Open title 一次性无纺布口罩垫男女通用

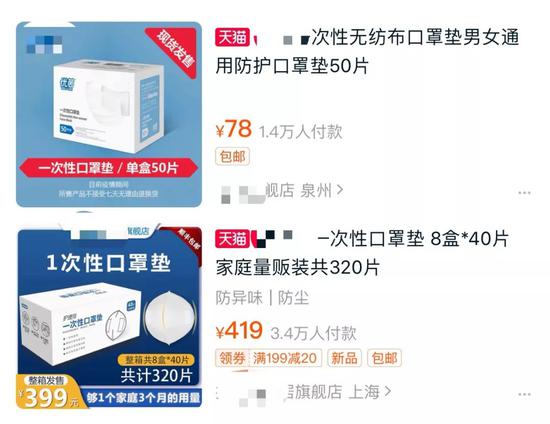[x=367, y=52]
